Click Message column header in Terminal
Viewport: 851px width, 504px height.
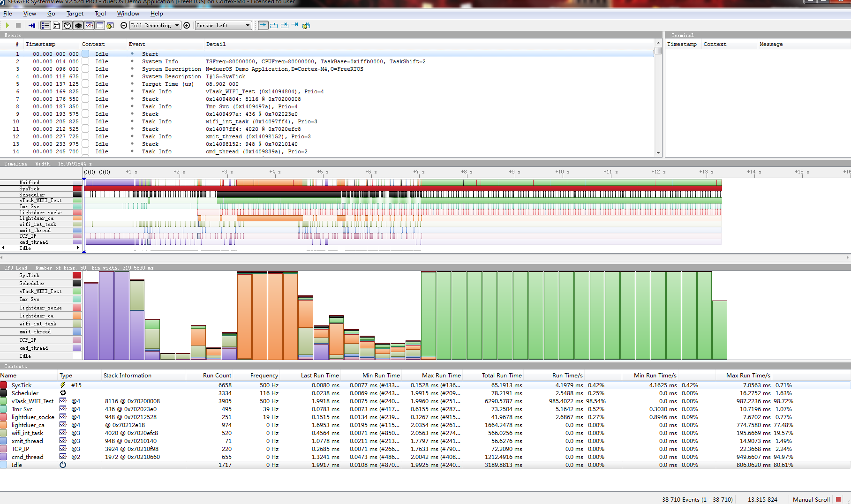point(771,44)
